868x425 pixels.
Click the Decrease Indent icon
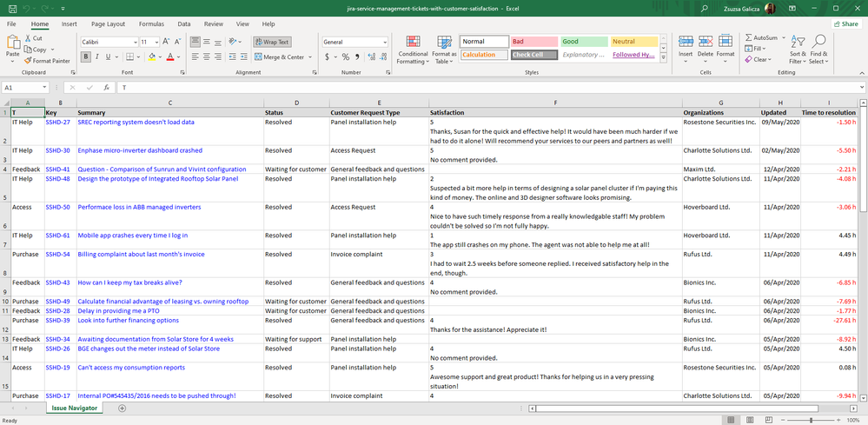(x=233, y=57)
